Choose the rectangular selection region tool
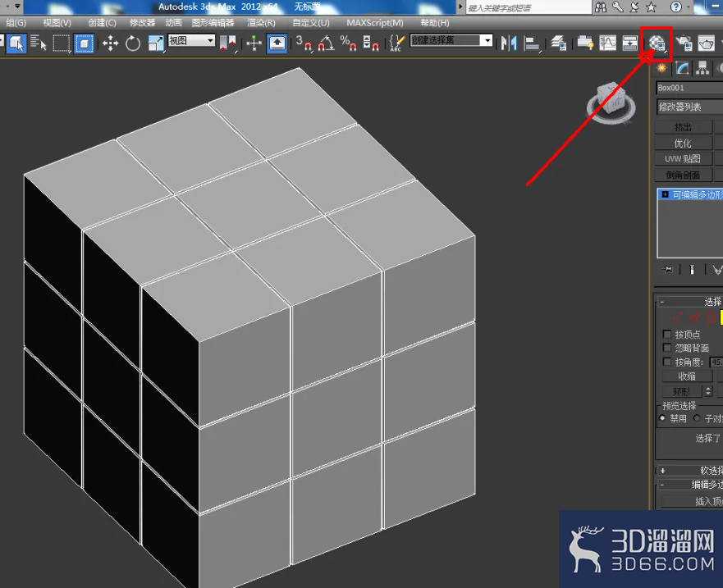 pos(61,43)
